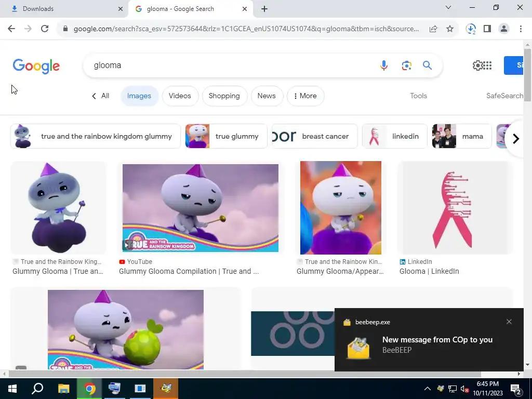The width and height of the screenshot is (532, 399).
Task: Click the address bar URL
Action: click(246, 29)
